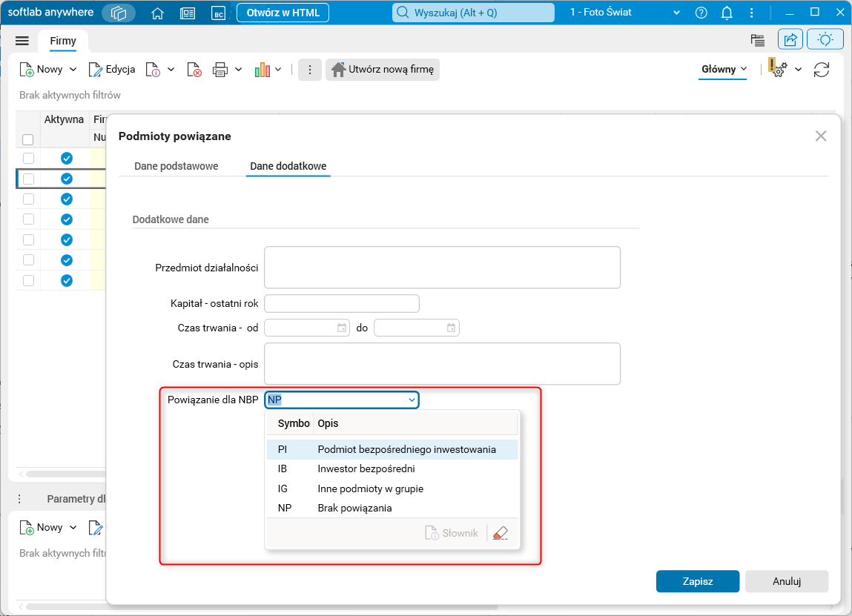852x616 pixels.
Task: Click the help question mark icon
Action: [701, 13]
